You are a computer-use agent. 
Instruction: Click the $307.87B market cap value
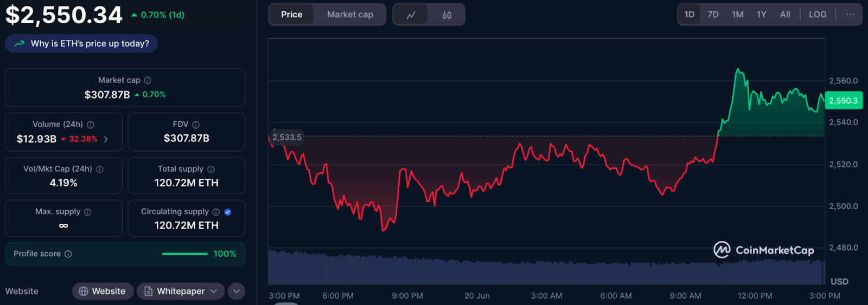point(107,95)
